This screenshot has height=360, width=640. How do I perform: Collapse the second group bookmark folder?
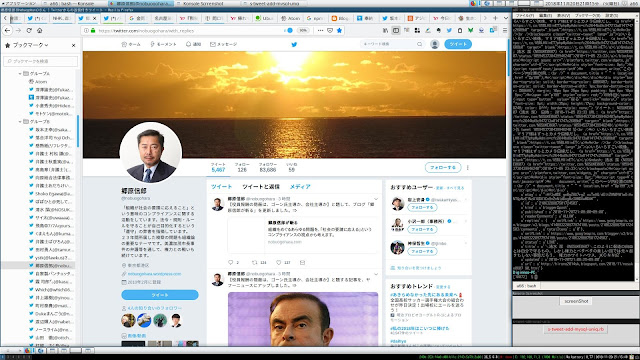(20, 122)
